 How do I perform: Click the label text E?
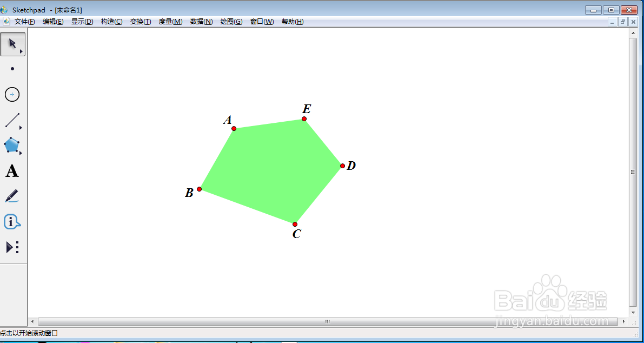tap(307, 109)
